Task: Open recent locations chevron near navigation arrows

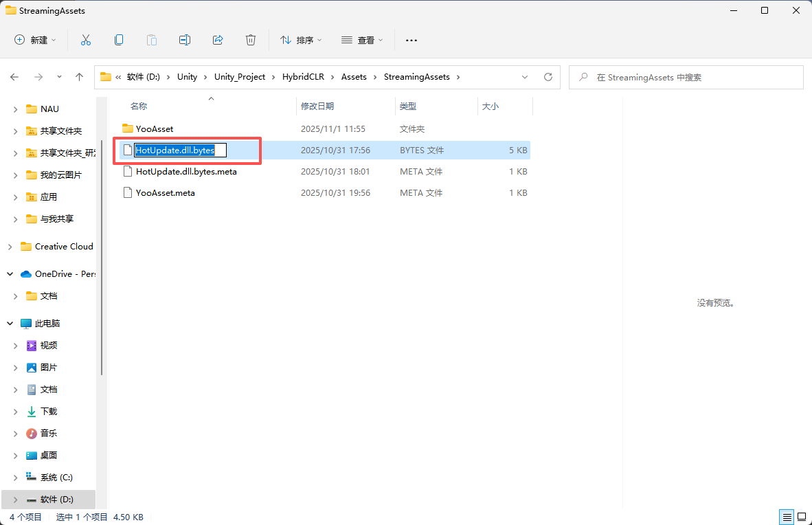Action: click(x=59, y=77)
